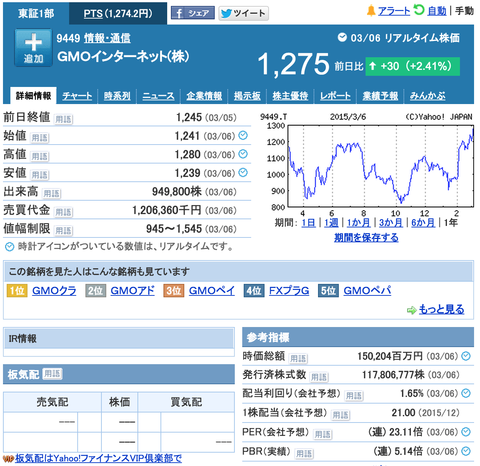Screen dimensions: 480x466
Task: Click 期間を保存する link
Action: [366, 237]
